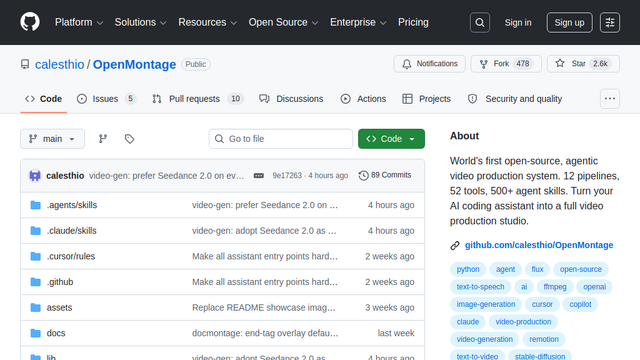Click the claude topic tag
The height and width of the screenshot is (360, 640).
point(468,322)
